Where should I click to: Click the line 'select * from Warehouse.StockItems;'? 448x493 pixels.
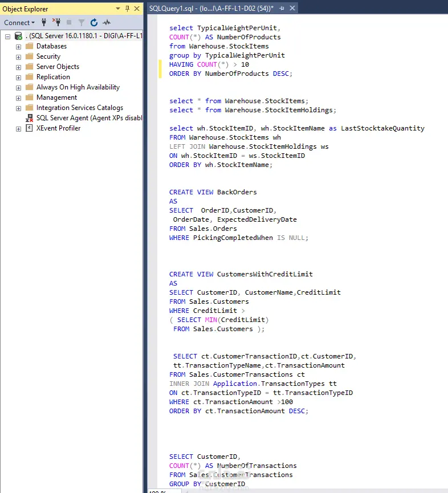(239, 101)
